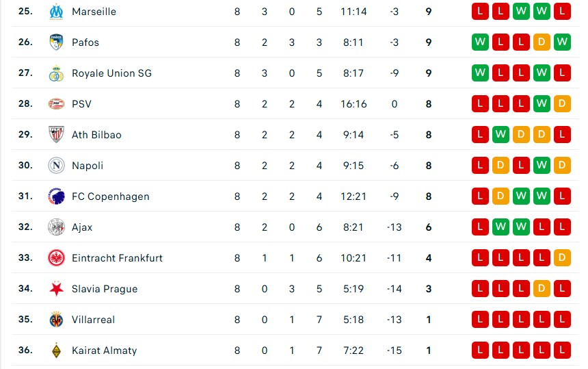
Task: Click the Kairat Almaty club logo
Action: (56, 351)
